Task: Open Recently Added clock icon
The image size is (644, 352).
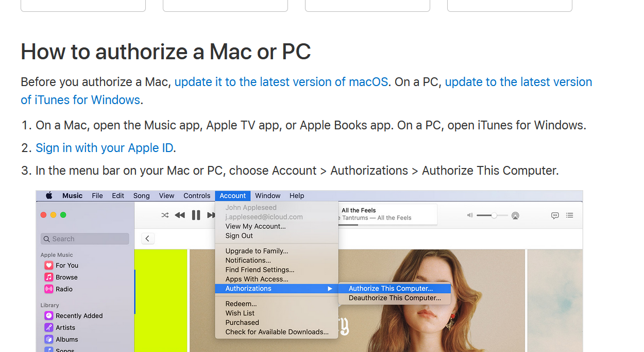Action: [x=49, y=316]
